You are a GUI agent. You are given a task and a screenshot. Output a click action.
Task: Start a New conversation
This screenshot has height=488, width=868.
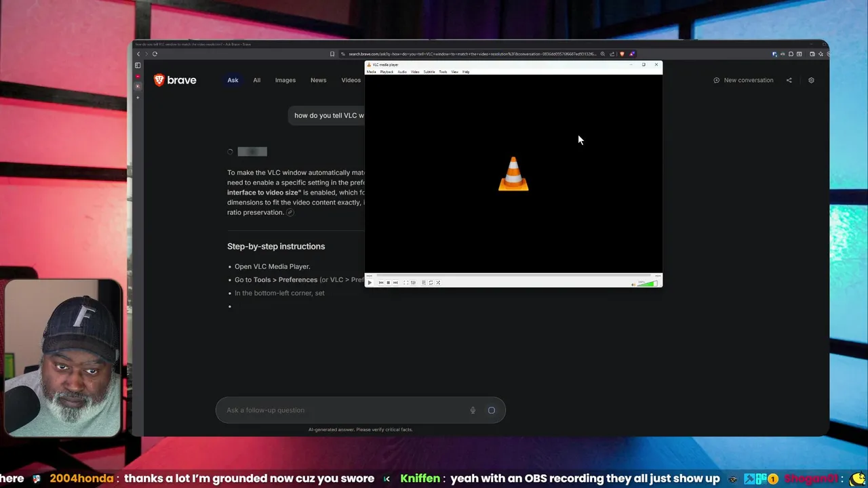(x=743, y=80)
